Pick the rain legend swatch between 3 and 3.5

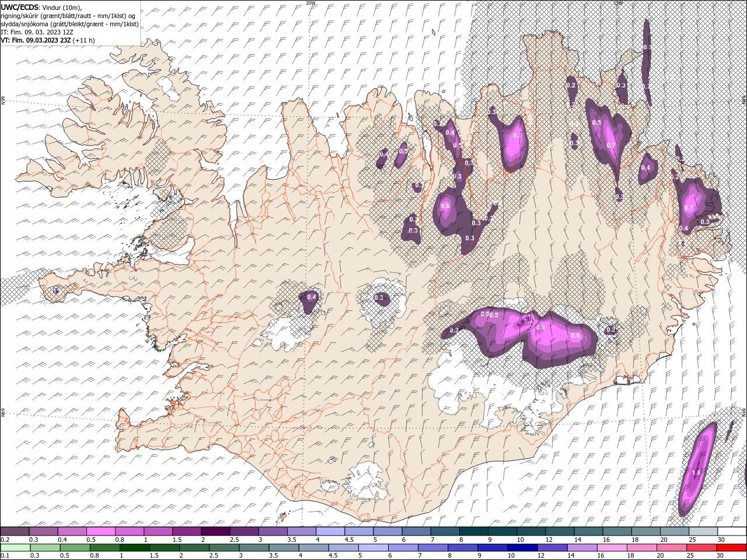[x=254, y=547]
